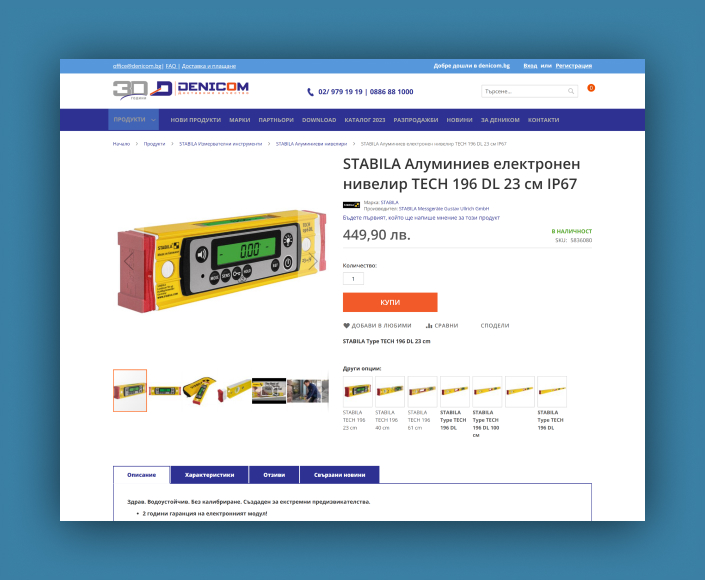The width and height of the screenshot is (705, 580).
Task: Click the phone icon beside the number
Action: [x=310, y=92]
